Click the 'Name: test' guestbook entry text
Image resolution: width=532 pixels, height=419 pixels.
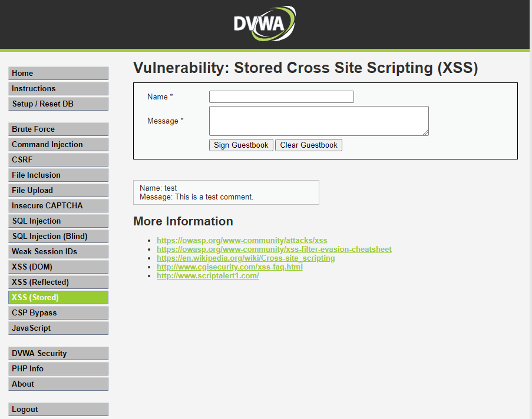[x=158, y=188]
